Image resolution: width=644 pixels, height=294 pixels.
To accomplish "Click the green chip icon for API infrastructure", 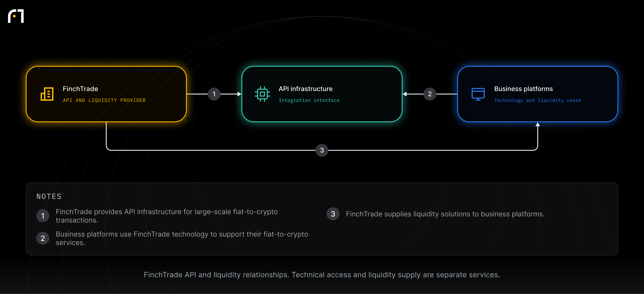I will (262, 94).
